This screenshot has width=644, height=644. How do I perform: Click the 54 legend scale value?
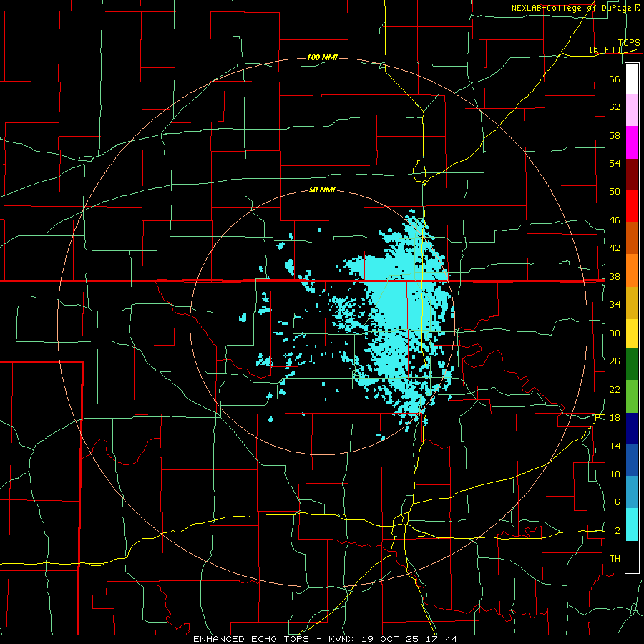615,163
